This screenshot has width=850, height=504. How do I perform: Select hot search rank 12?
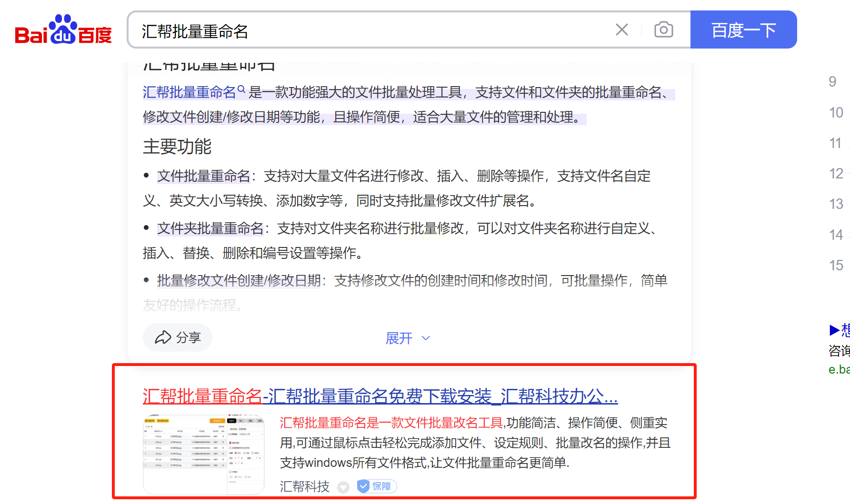[836, 174]
